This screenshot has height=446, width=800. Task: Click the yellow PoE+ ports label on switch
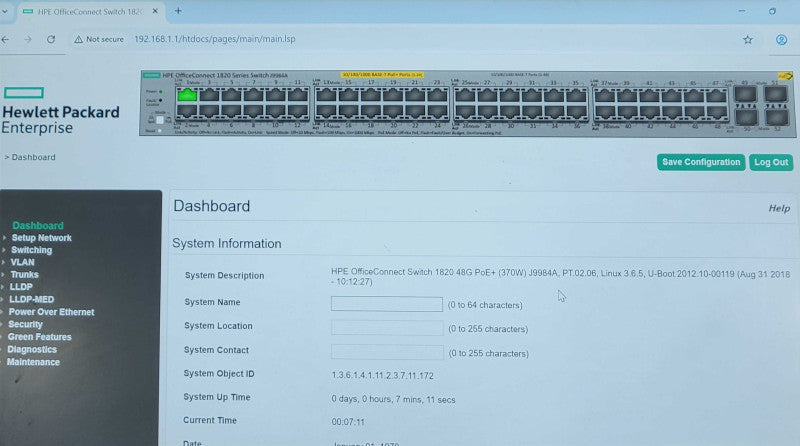[382, 75]
